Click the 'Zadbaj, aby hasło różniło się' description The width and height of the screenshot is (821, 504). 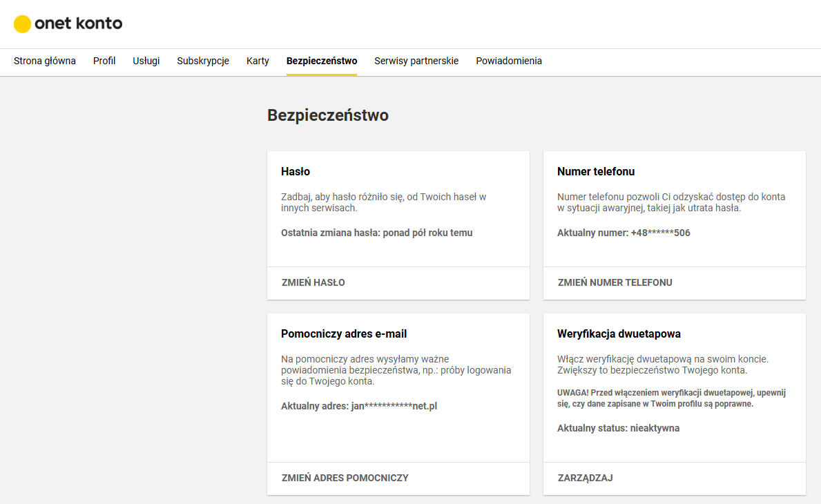click(384, 202)
